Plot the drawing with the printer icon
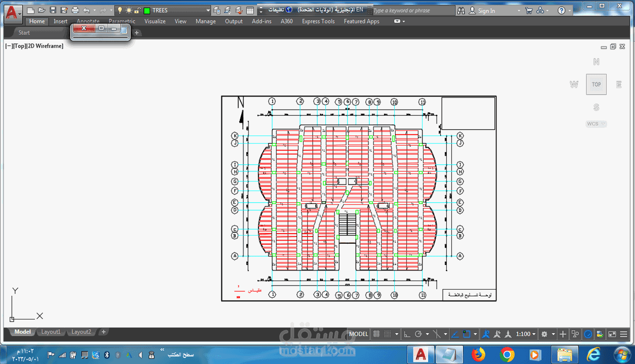 [75, 10]
